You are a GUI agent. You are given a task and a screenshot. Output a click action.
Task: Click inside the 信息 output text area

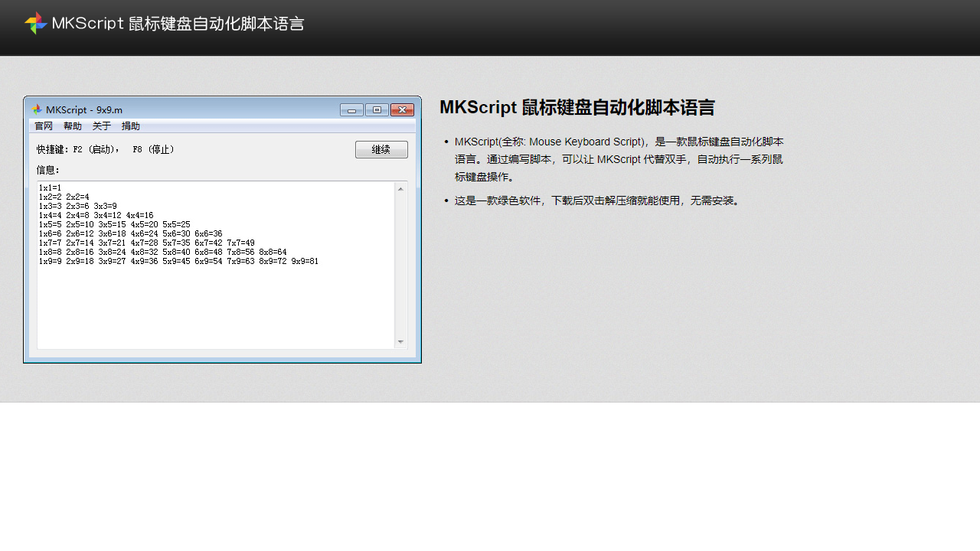click(214, 298)
